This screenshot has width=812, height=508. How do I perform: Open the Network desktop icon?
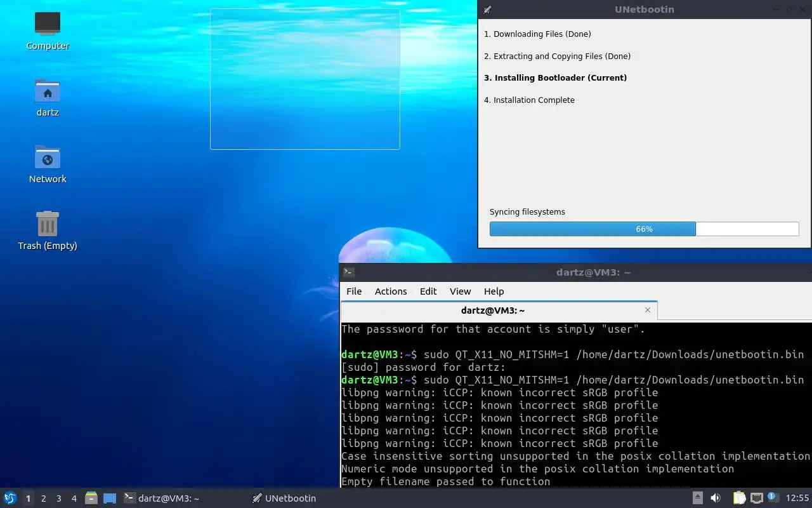pyautogui.click(x=48, y=164)
